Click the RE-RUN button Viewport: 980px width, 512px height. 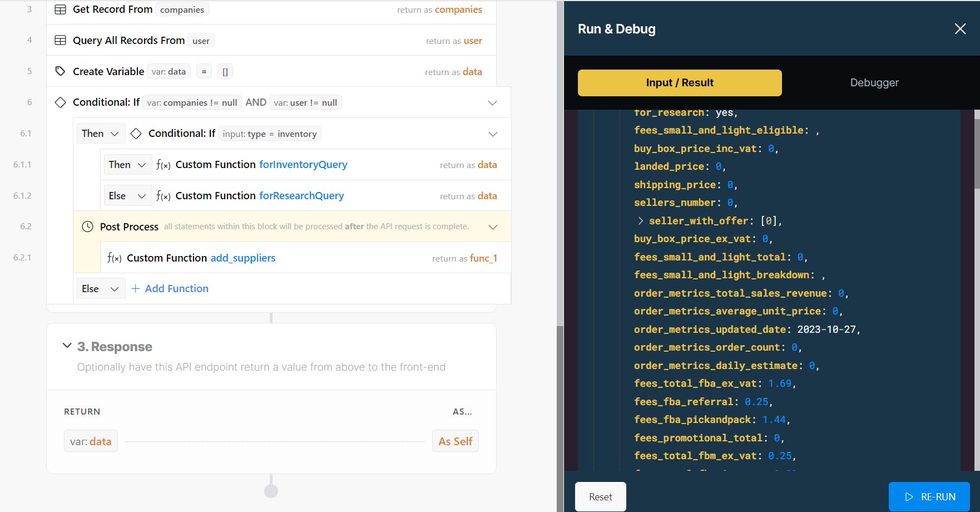(929, 497)
